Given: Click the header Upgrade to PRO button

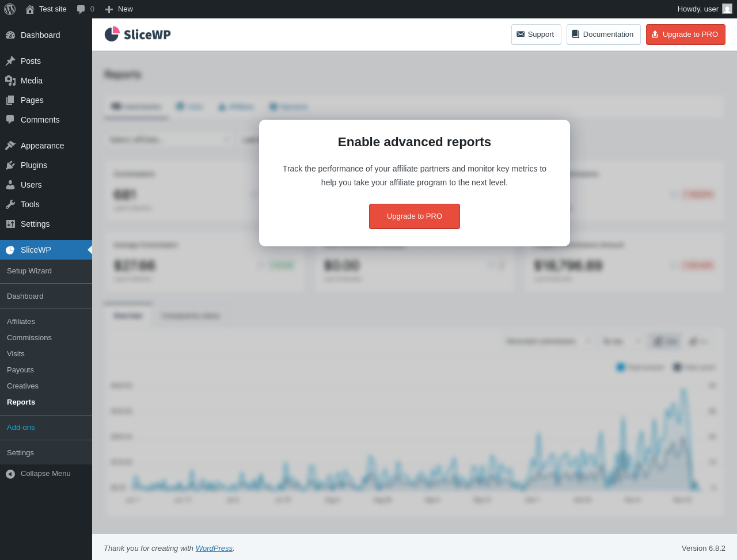Looking at the screenshot, I should (x=686, y=35).
